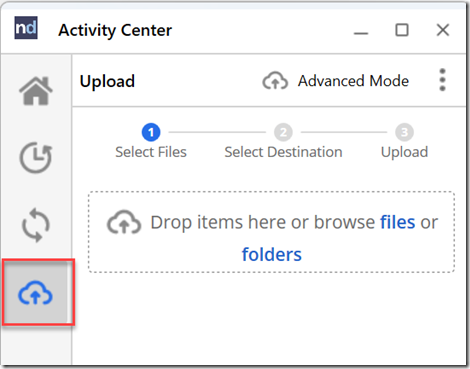The height and width of the screenshot is (369, 470).
Task: Minimize the Activity Center window
Action: pyautogui.click(x=361, y=33)
